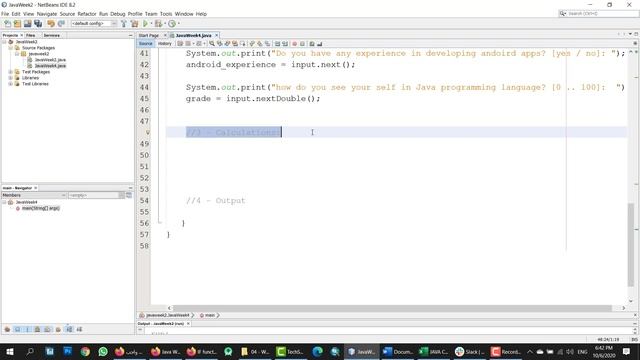Open Chrome from the taskbar
This screenshot has height=360, width=640.
coord(85,351)
